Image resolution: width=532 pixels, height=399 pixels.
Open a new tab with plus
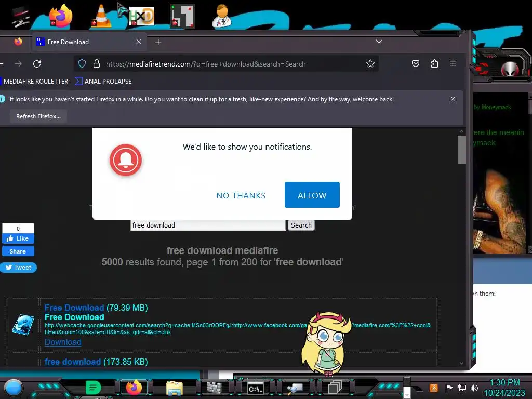coord(158,42)
